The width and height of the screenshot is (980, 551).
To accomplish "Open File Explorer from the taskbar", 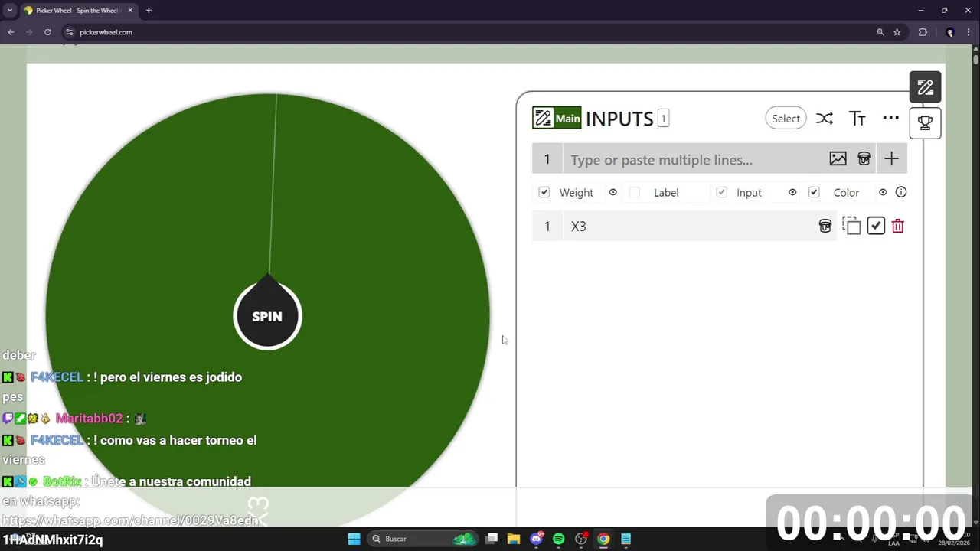I will pyautogui.click(x=514, y=539).
